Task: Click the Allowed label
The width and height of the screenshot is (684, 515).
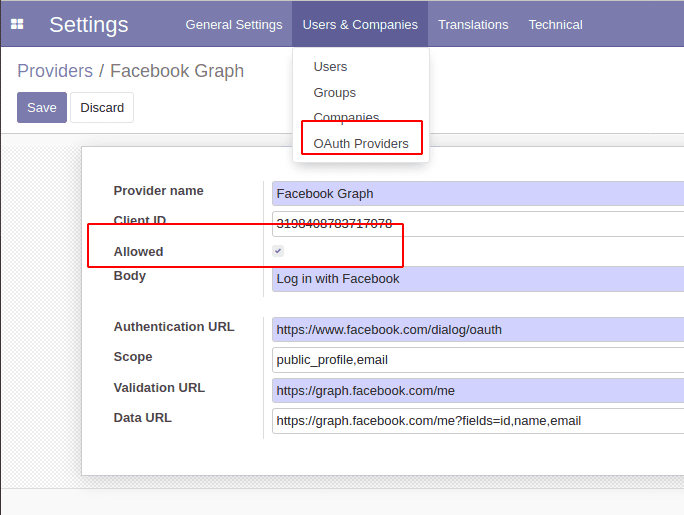Action: pyautogui.click(x=138, y=252)
